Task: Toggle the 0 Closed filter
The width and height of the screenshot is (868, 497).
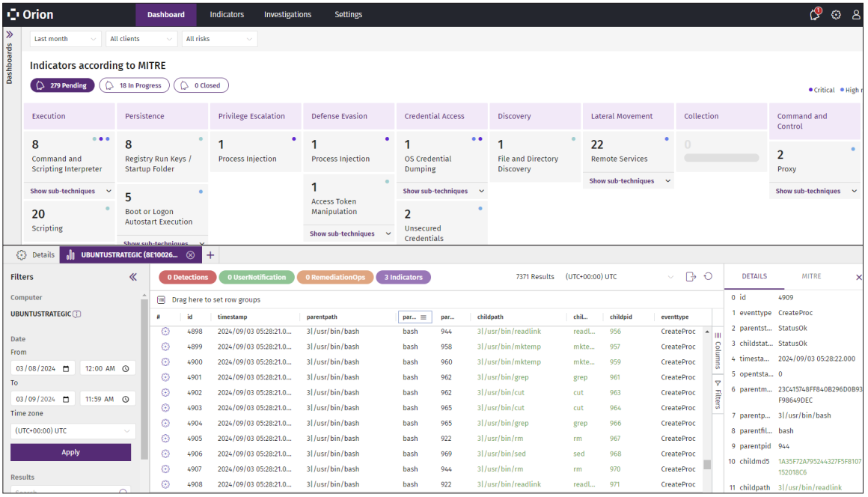Action: click(201, 85)
